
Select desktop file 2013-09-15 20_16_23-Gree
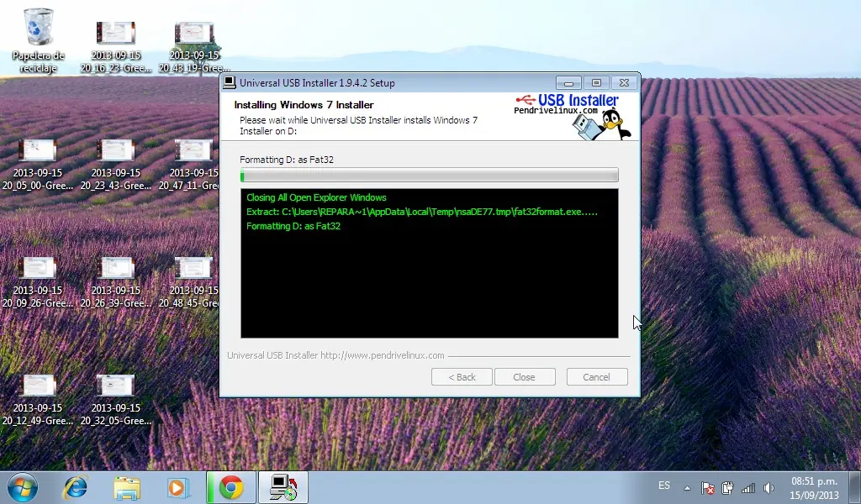116,46
